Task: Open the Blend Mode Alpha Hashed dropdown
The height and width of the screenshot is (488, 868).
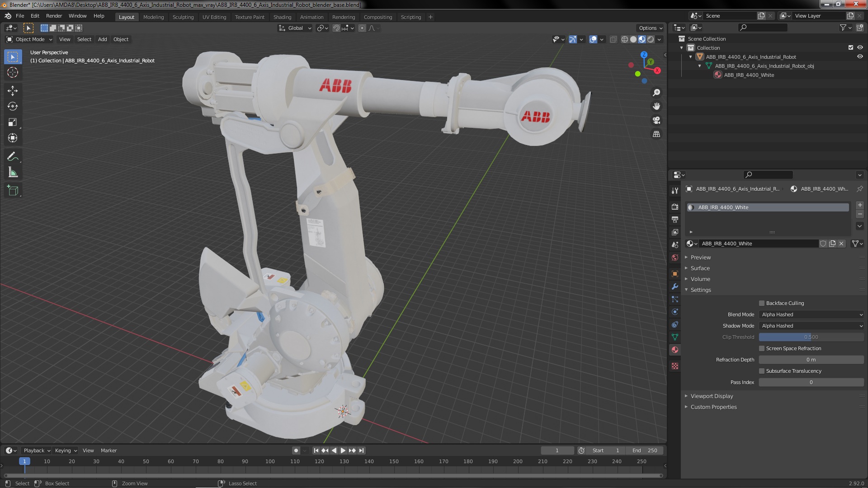Action: point(811,314)
